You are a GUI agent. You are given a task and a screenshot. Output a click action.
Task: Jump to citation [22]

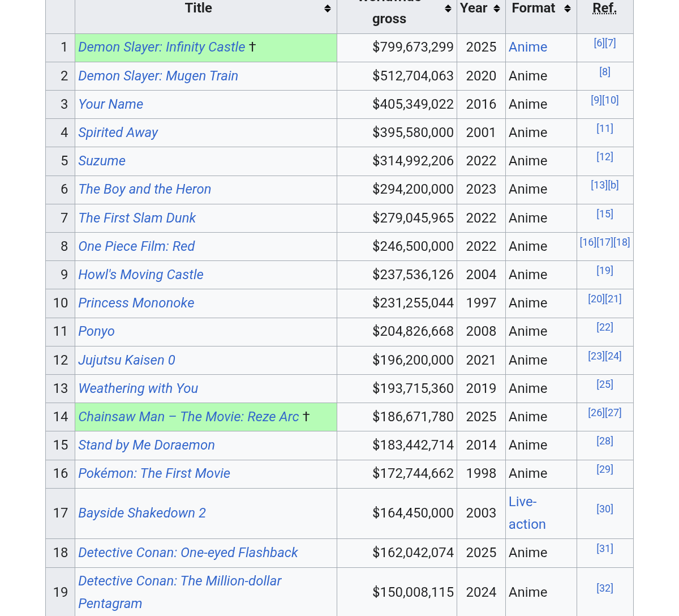pyautogui.click(x=605, y=327)
